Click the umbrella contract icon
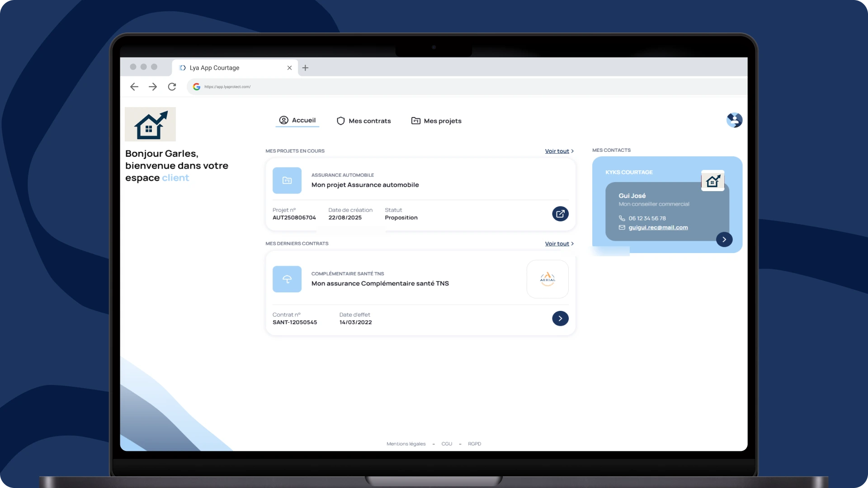The width and height of the screenshot is (868, 488). click(287, 279)
